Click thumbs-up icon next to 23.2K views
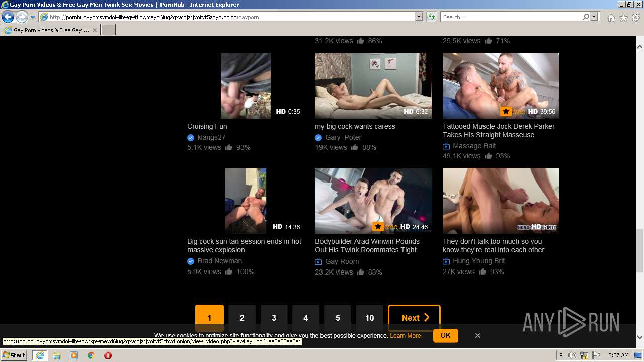 click(x=360, y=272)
